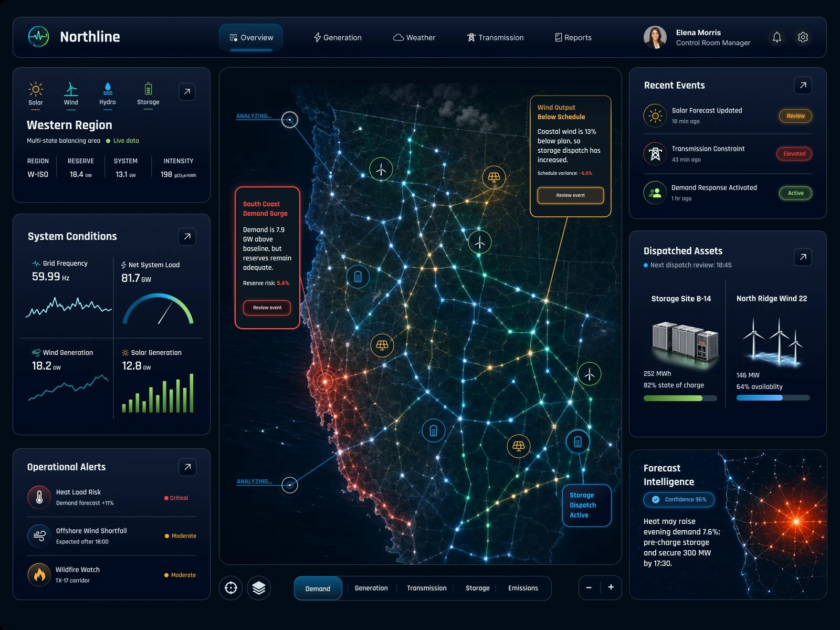
Task: Click the North Ridge Wind 22 turbines image
Action: (773, 341)
